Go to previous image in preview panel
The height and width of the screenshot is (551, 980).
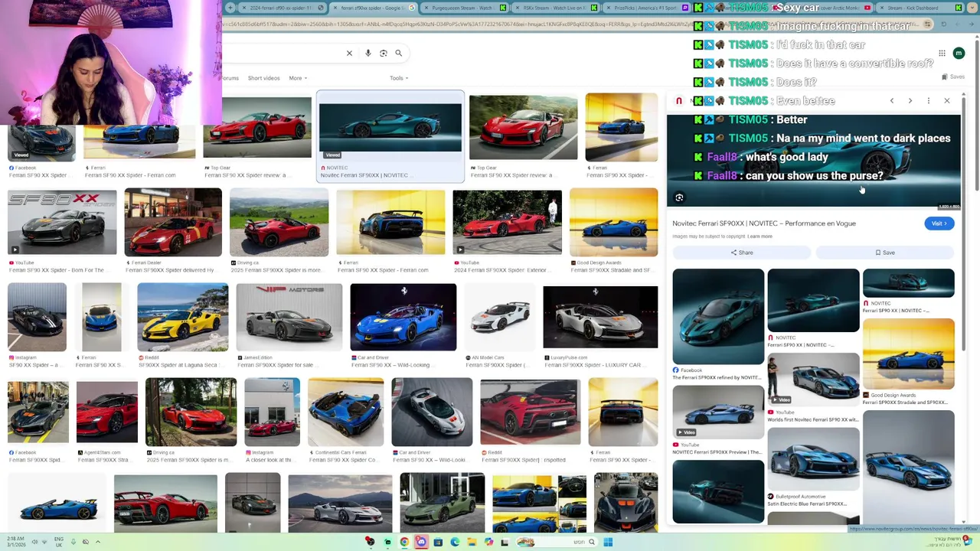tap(892, 101)
